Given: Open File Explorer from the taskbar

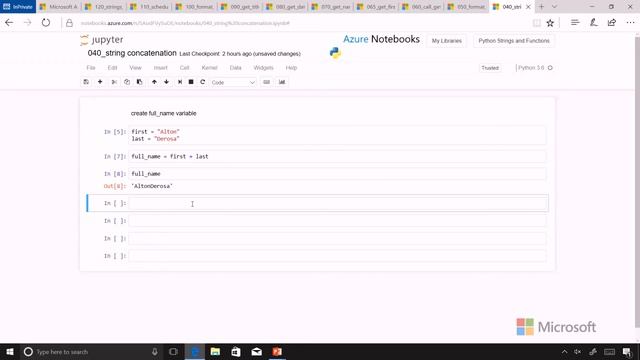Looking at the screenshot, I should (x=215, y=351).
